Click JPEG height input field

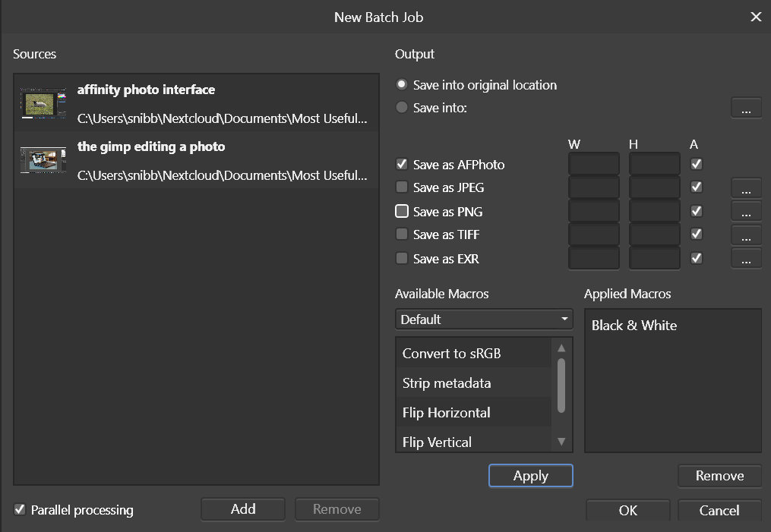click(x=655, y=187)
